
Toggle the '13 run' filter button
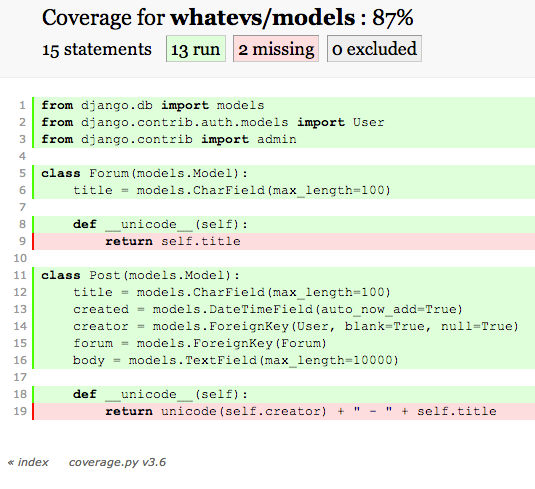(x=196, y=49)
